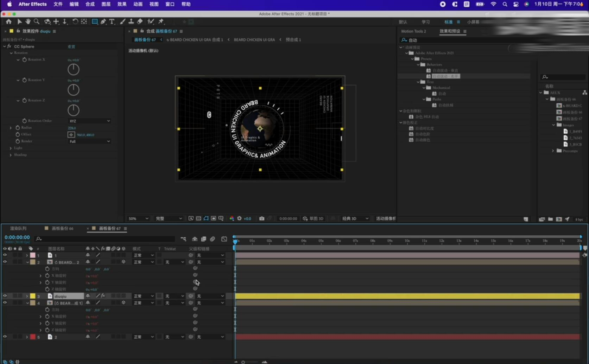Viewport: 589px width, 364px height.
Task: Open the 文件 menu
Action: pos(58,4)
